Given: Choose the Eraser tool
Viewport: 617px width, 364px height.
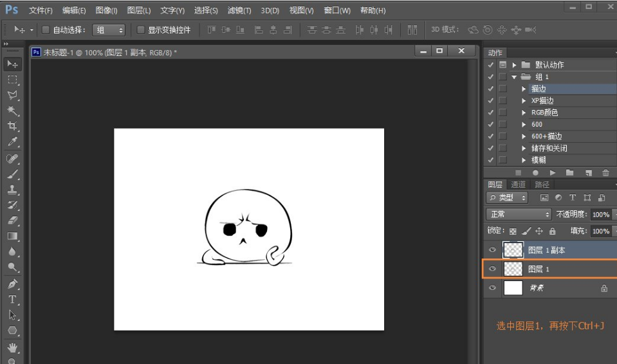Looking at the screenshot, I should [12, 221].
